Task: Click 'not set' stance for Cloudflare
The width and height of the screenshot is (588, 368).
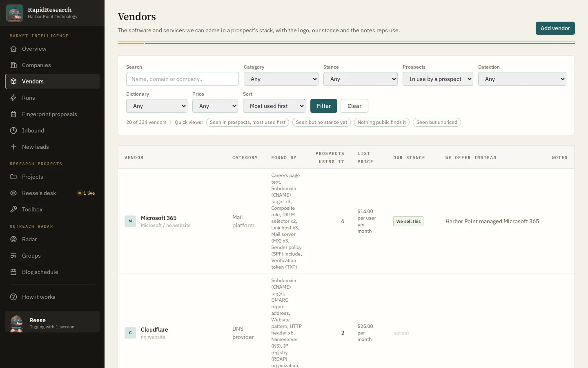Action: point(401,333)
